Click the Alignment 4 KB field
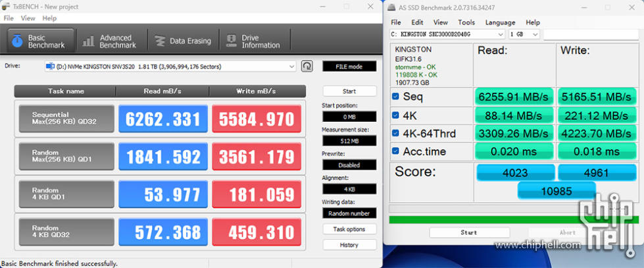Screen dimensions: 644x268 click(349, 189)
